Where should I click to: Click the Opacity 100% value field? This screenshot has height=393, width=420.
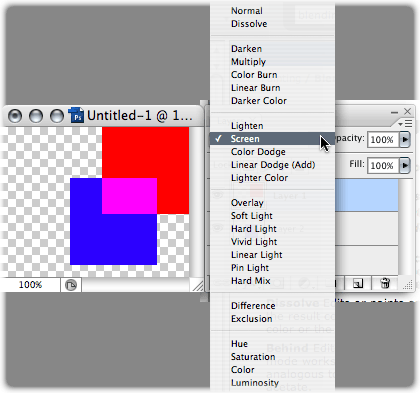tap(383, 140)
